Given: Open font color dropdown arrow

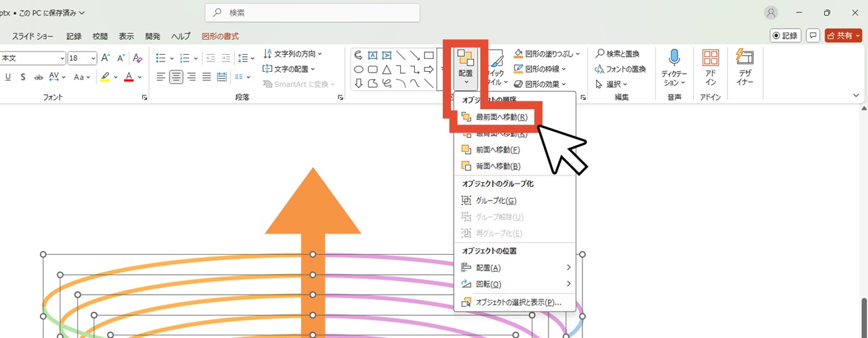Looking at the screenshot, I should 140,77.
